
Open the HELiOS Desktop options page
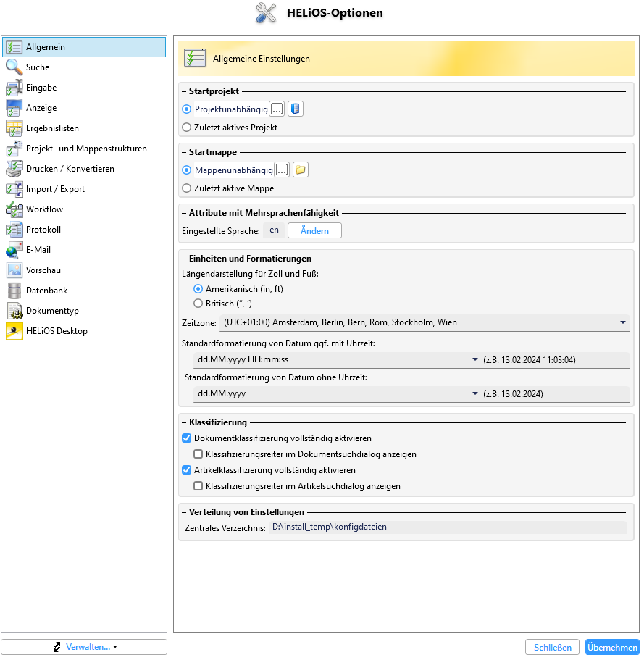point(84,331)
